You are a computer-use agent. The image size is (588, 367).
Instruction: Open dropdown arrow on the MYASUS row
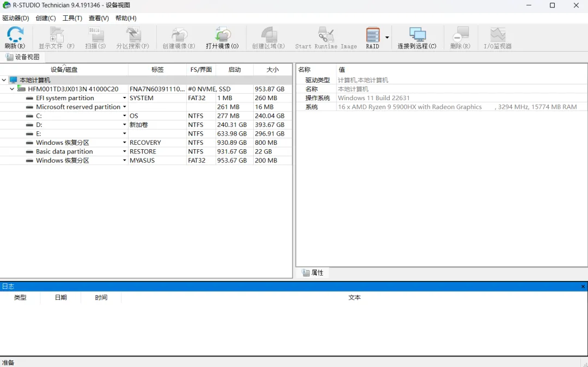click(124, 161)
